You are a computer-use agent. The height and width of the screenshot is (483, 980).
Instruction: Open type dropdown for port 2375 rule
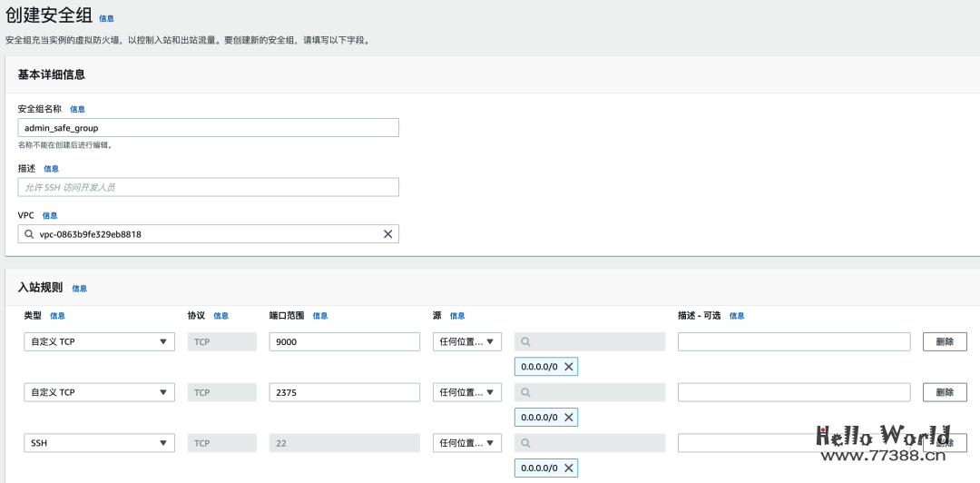coord(99,392)
